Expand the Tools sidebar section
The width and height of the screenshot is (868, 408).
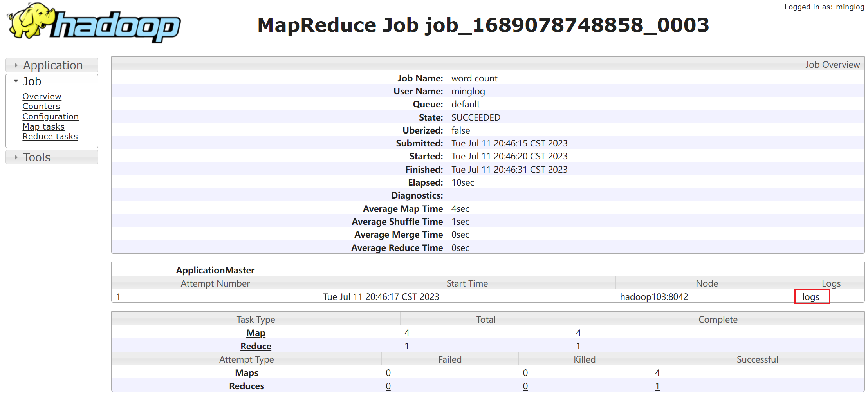pos(52,157)
